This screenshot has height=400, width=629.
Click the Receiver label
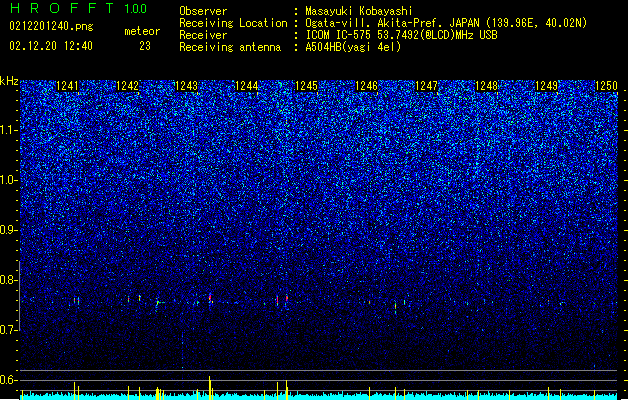coord(203,35)
